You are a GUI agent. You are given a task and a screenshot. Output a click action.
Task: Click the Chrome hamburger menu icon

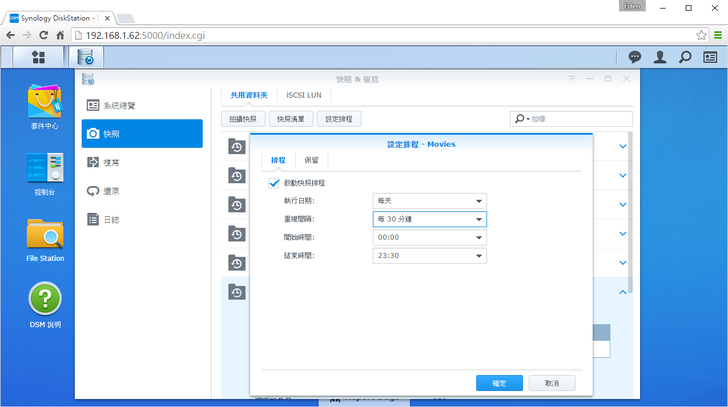coord(717,35)
